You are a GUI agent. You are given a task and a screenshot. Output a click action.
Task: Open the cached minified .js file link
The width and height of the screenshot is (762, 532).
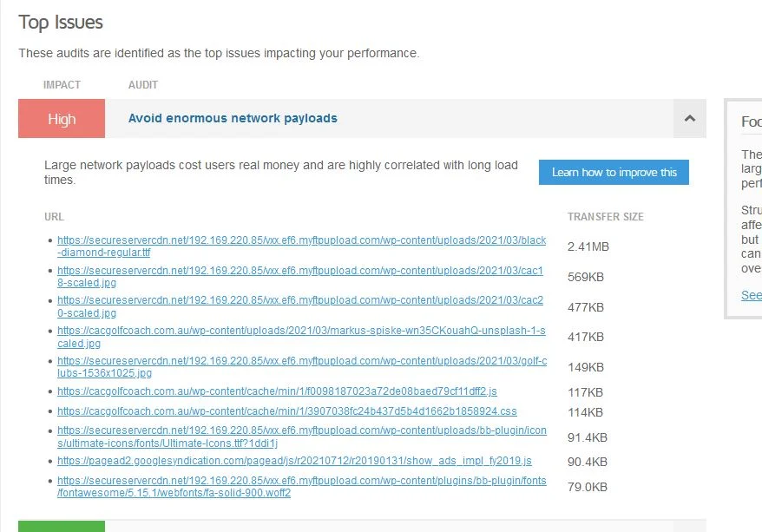[277, 391]
